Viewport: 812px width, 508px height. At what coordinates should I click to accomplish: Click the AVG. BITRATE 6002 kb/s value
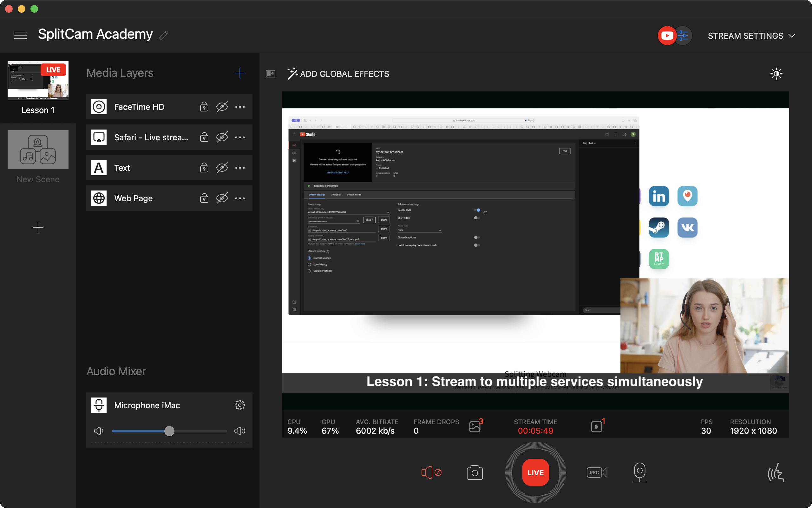pos(375,431)
